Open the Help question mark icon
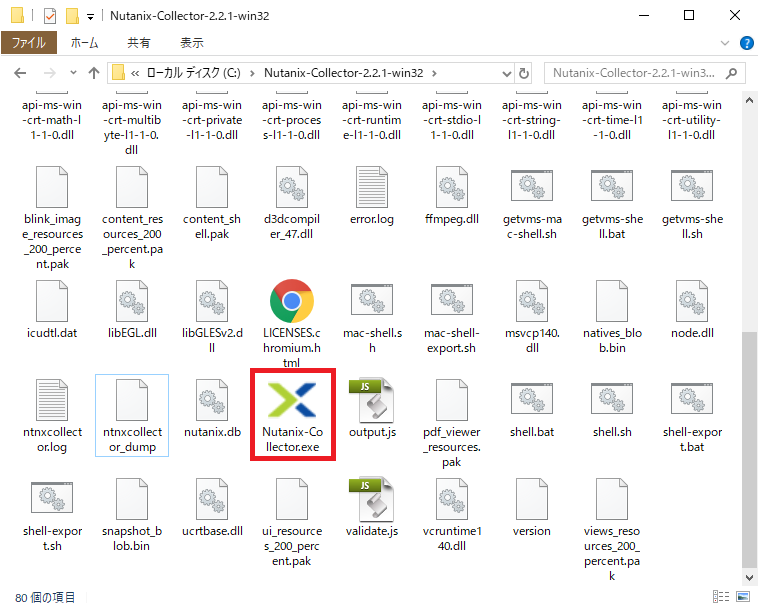Viewport: 759px width, 610px height. click(x=746, y=43)
